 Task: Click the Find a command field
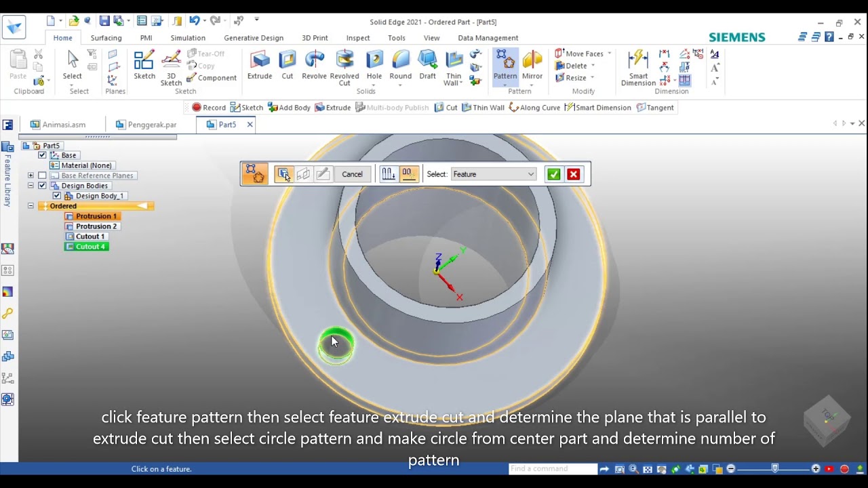553,469
